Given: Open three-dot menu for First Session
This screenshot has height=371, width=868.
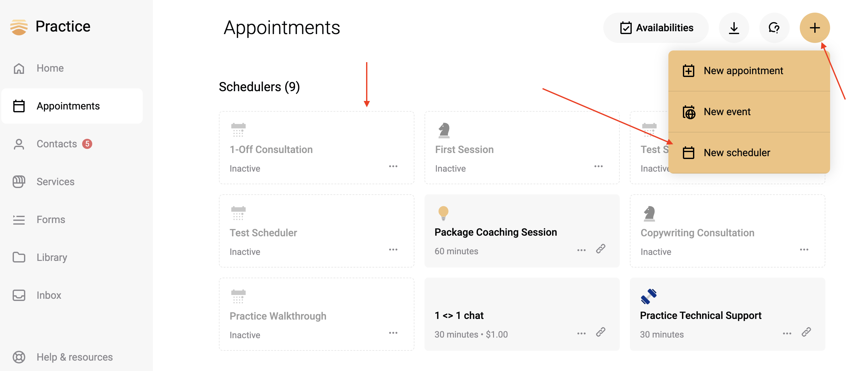Looking at the screenshot, I should click(599, 166).
